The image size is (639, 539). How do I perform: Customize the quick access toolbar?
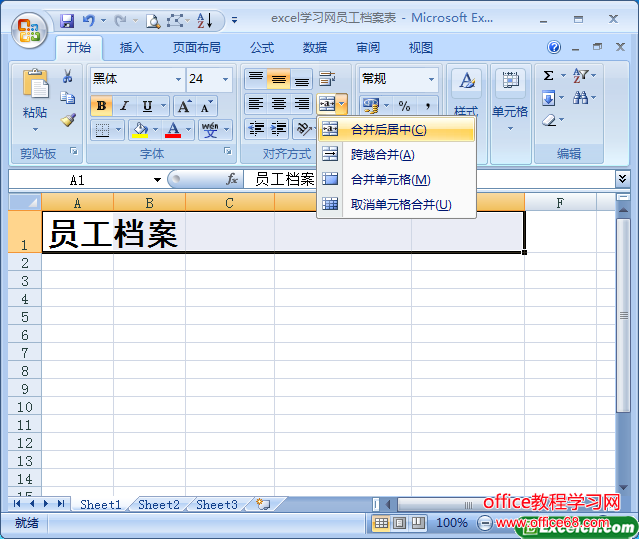[234, 20]
